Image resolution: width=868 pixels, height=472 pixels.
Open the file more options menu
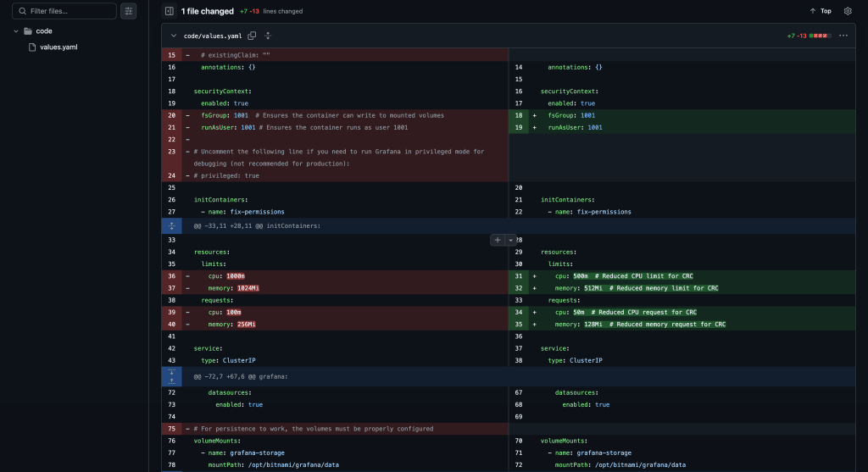pyautogui.click(x=843, y=36)
